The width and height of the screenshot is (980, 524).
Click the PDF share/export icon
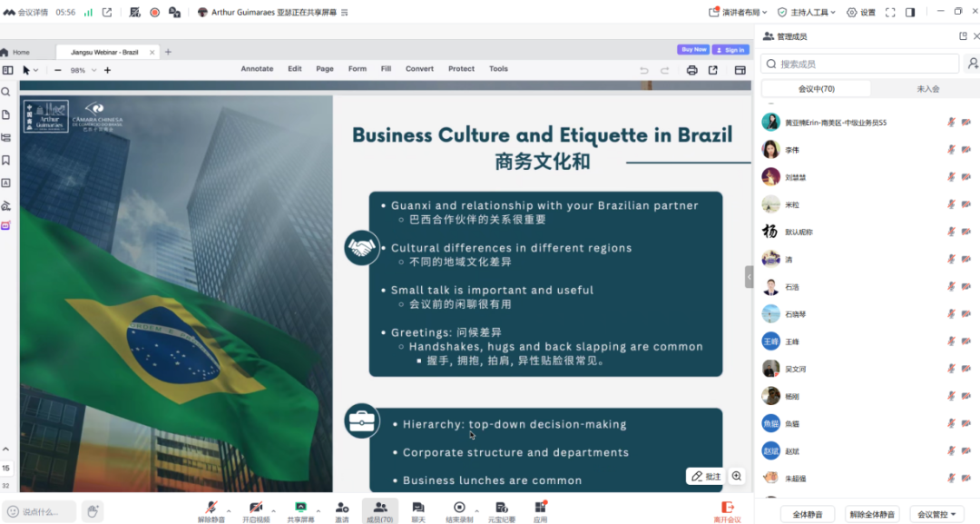[712, 70]
